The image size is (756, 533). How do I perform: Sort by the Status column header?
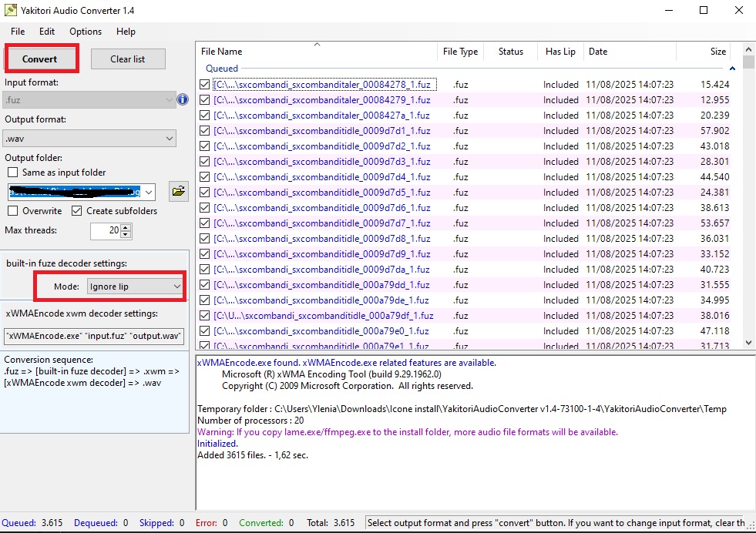[x=511, y=52]
